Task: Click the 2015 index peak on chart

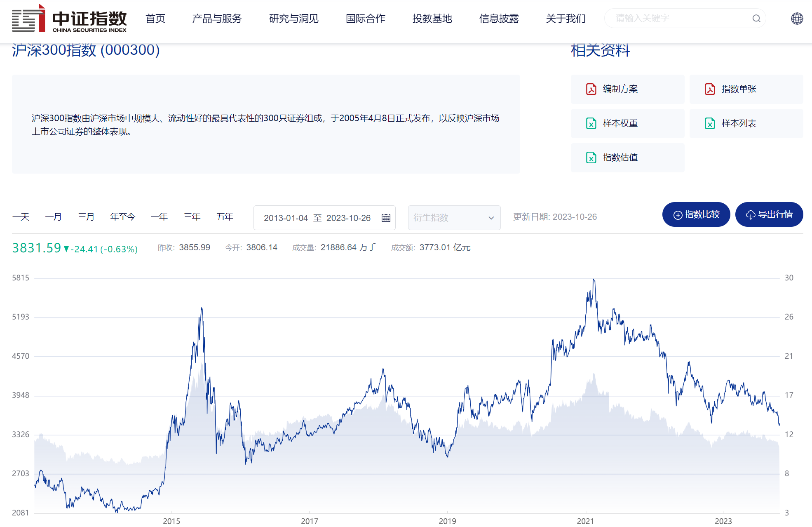Action: click(202, 308)
